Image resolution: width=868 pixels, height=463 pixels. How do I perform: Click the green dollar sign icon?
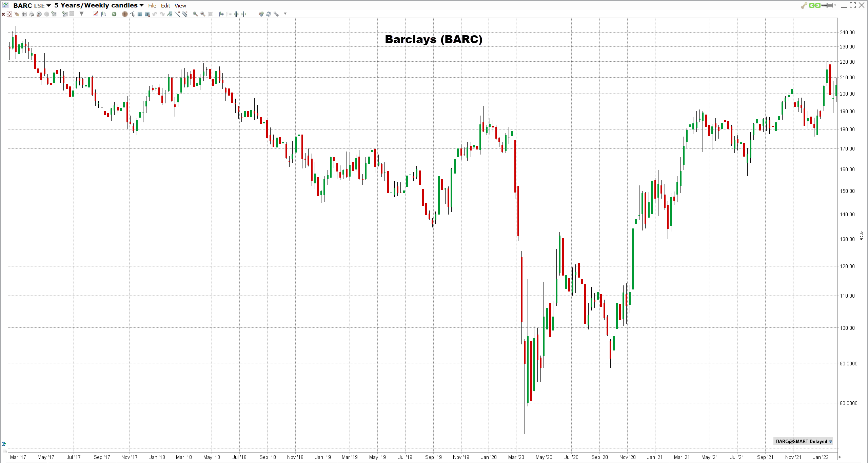(x=114, y=14)
